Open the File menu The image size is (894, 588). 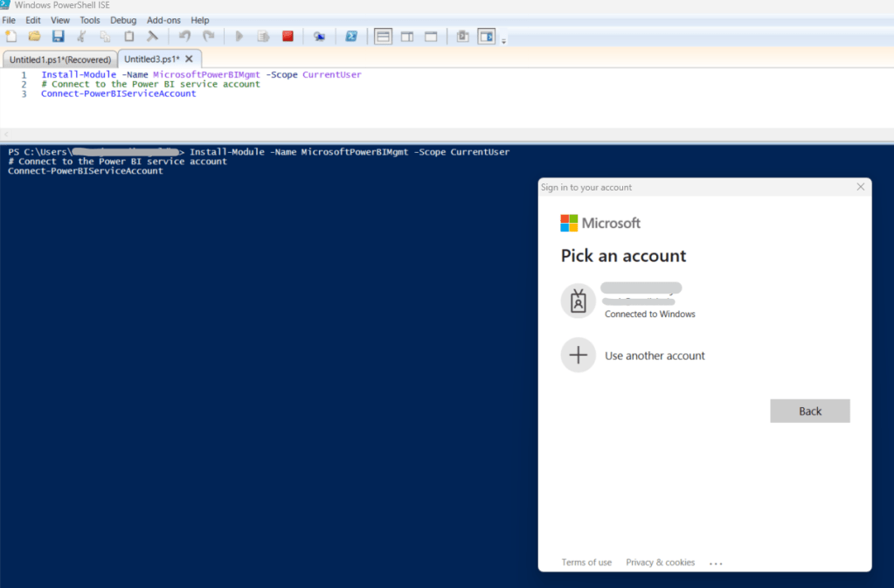[10, 20]
